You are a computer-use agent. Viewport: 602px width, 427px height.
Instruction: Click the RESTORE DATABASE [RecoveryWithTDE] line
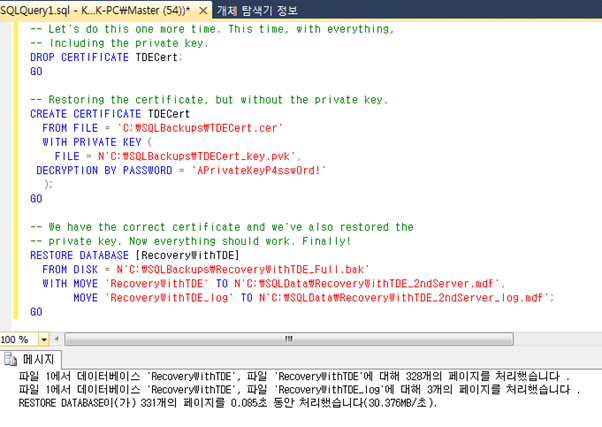tap(135, 255)
